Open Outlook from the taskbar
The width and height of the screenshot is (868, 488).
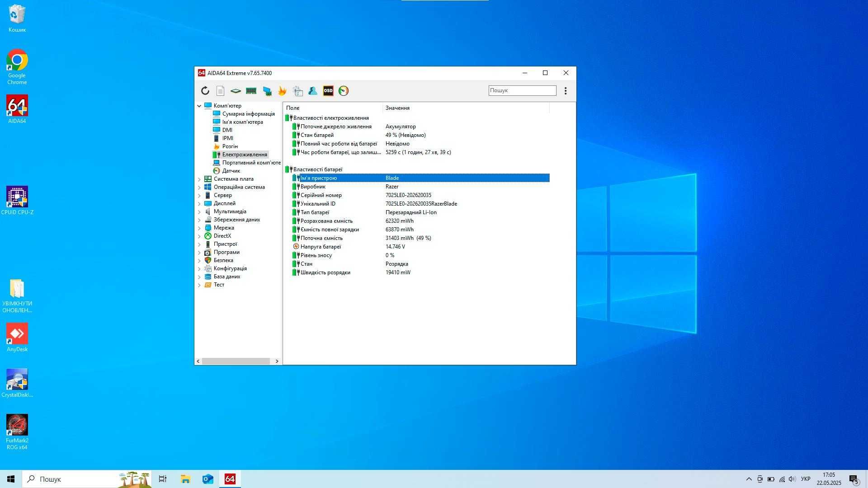pyautogui.click(x=208, y=479)
